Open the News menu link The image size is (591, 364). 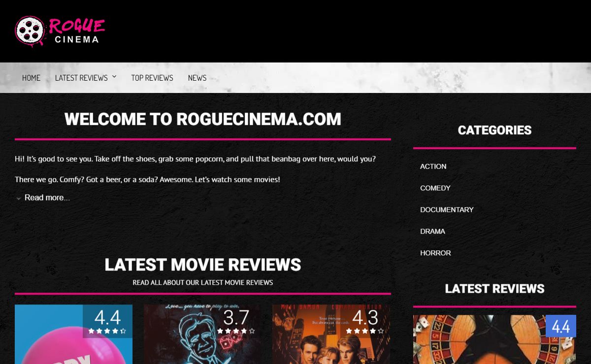click(197, 78)
